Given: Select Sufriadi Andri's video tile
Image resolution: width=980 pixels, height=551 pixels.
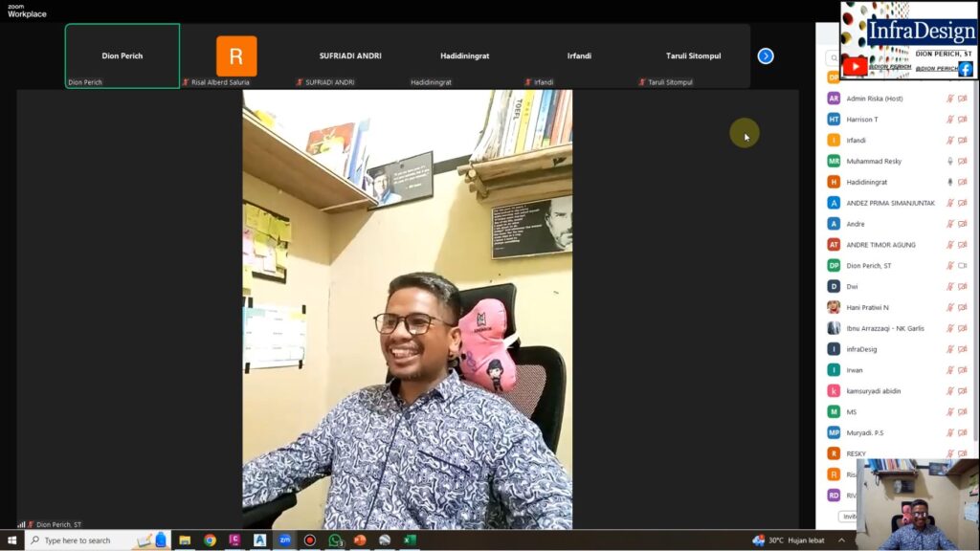Looking at the screenshot, I should pyautogui.click(x=350, y=56).
